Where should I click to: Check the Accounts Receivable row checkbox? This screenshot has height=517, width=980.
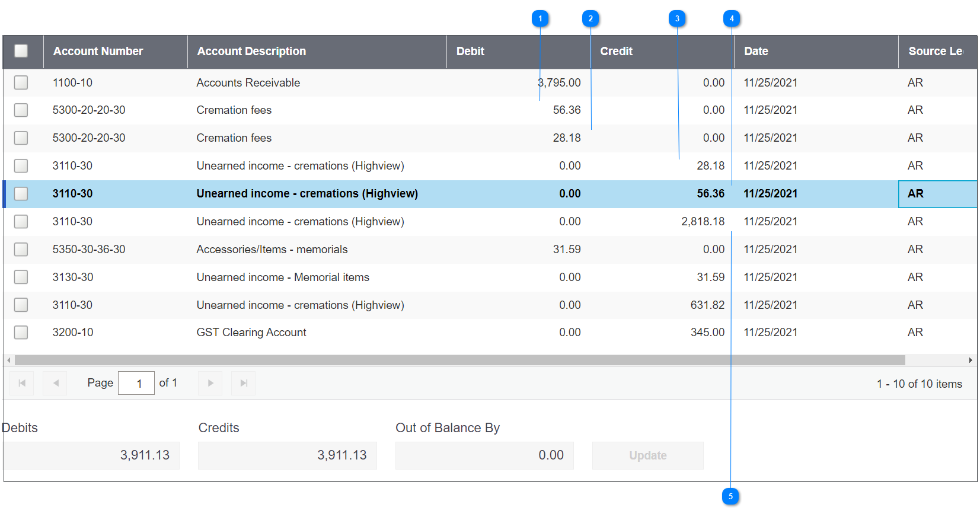pyautogui.click(x=21, y=82)
